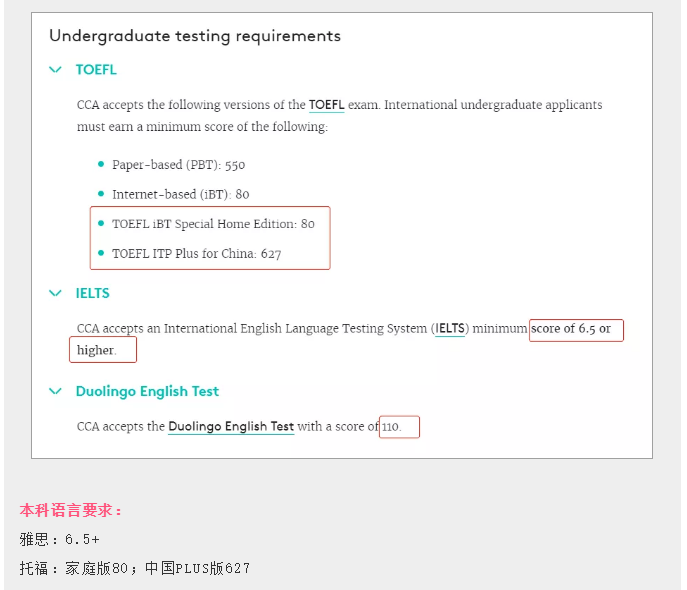Click the Paper-based (PBT) bullet dot
The height and width of the screenshot is (590, 687).
pyautogui.click(x=101, y=164)
